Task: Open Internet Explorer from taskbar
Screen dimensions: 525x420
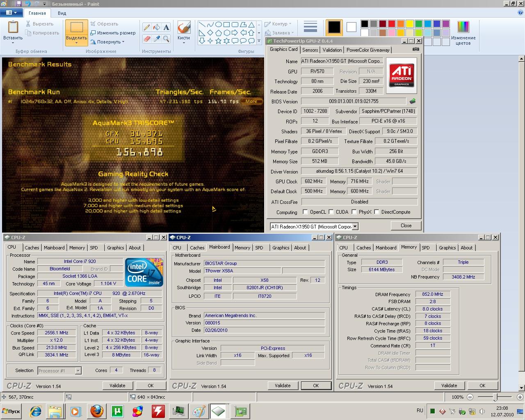Action: tap(36, 411)
